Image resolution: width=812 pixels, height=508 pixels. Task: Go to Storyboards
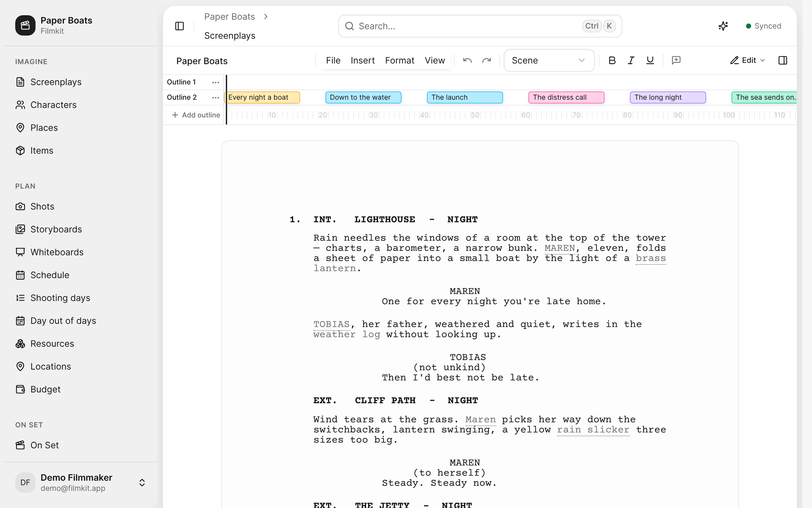tap(81, 229)
